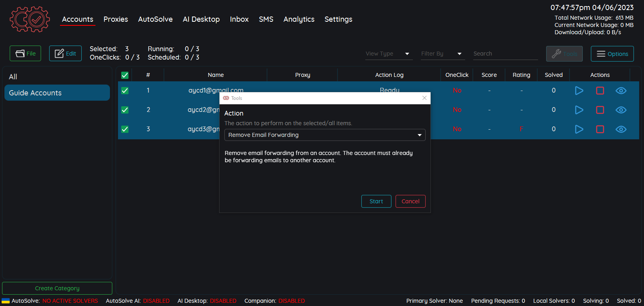644x306 pixels.
Task: Open the Settings tab
Action: point(338,19)
